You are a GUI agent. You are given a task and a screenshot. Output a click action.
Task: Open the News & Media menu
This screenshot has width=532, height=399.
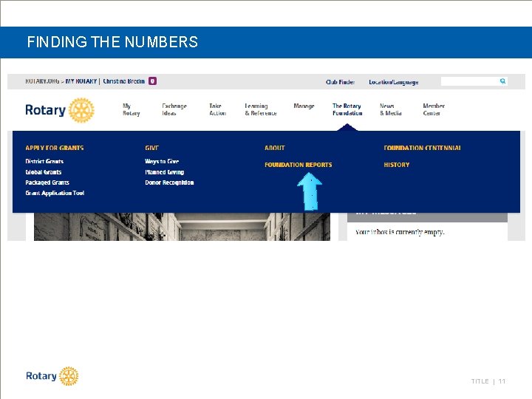(x=391, y=109)
